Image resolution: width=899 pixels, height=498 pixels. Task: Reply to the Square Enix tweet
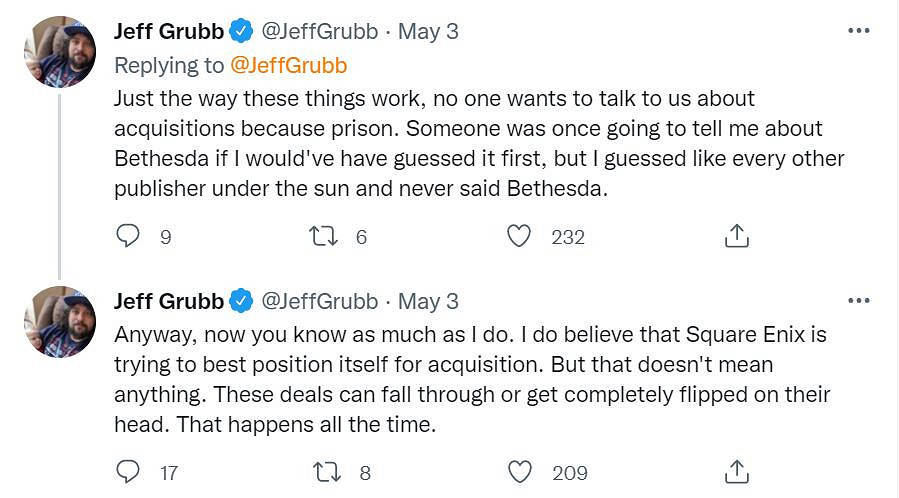(129, 472)
